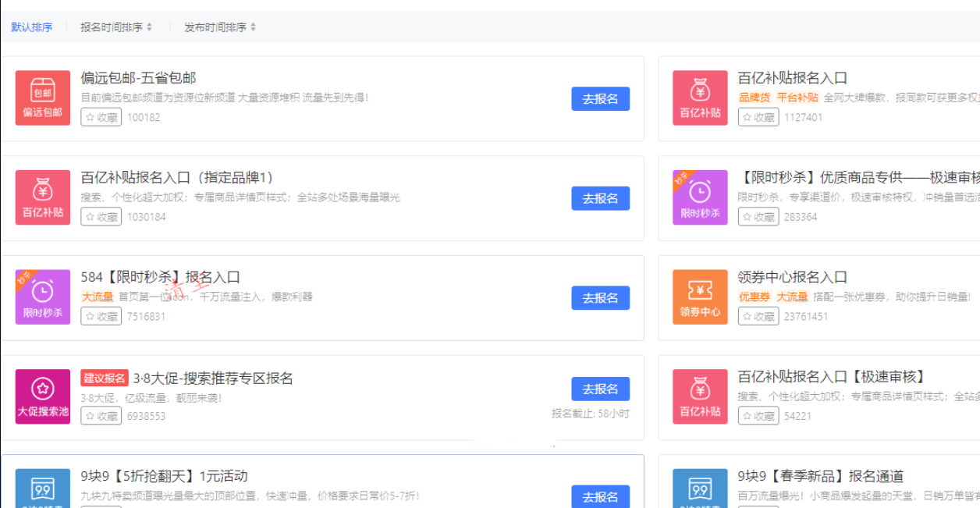Image resolution: width=980 pixels, height=508 pixels.
Task: Sort by 发布时间排序 arrow
Action: coord(253,27)
